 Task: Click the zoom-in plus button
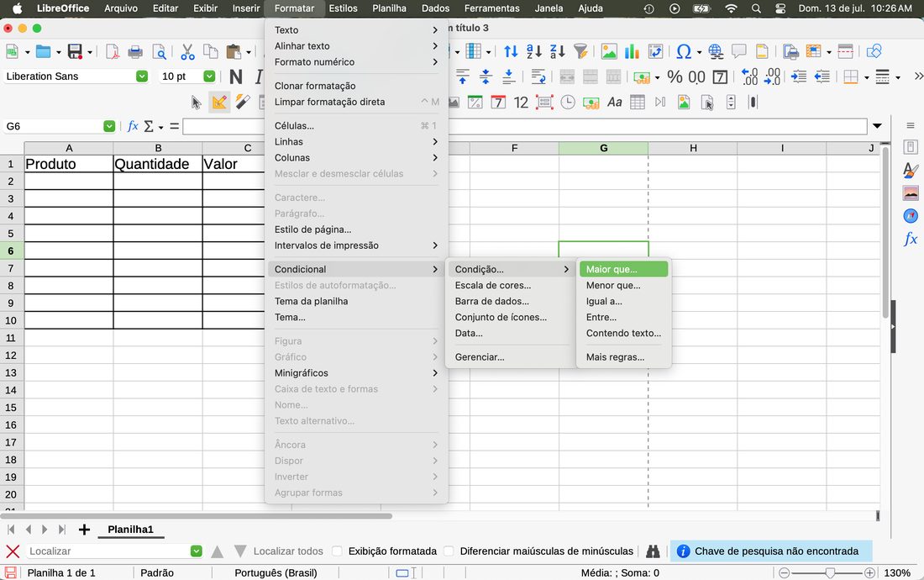click(x=869, y=573)
